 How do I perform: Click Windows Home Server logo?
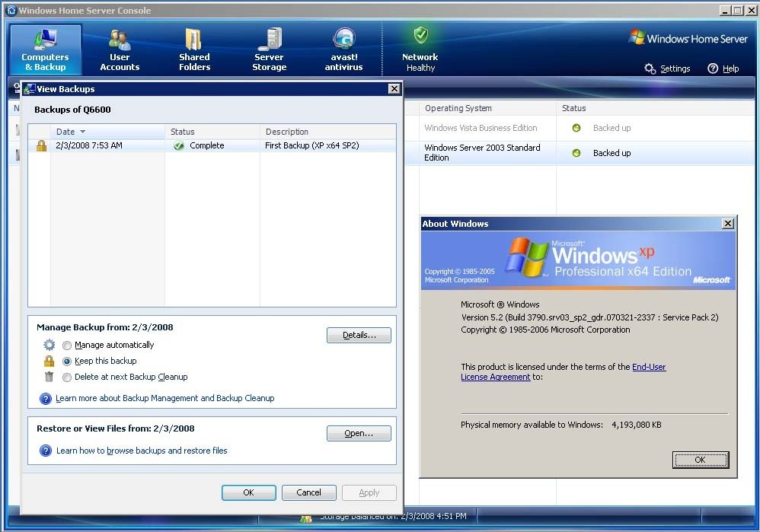[x=688, y=38]
